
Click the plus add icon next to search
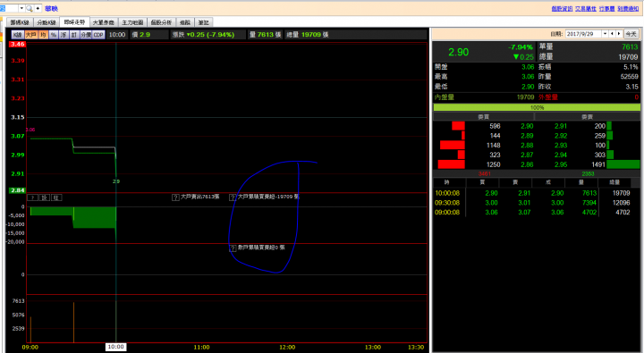click(x=38, y=8)
